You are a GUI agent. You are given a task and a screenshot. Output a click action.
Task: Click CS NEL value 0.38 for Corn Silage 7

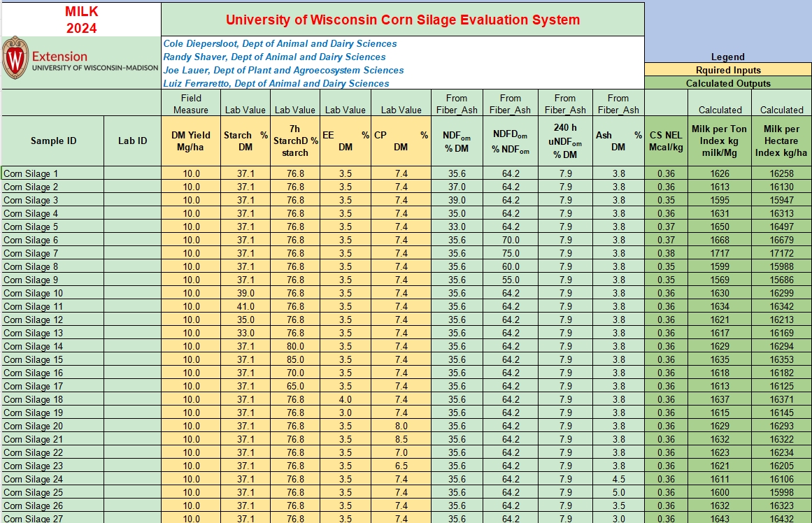click(666, 253)
